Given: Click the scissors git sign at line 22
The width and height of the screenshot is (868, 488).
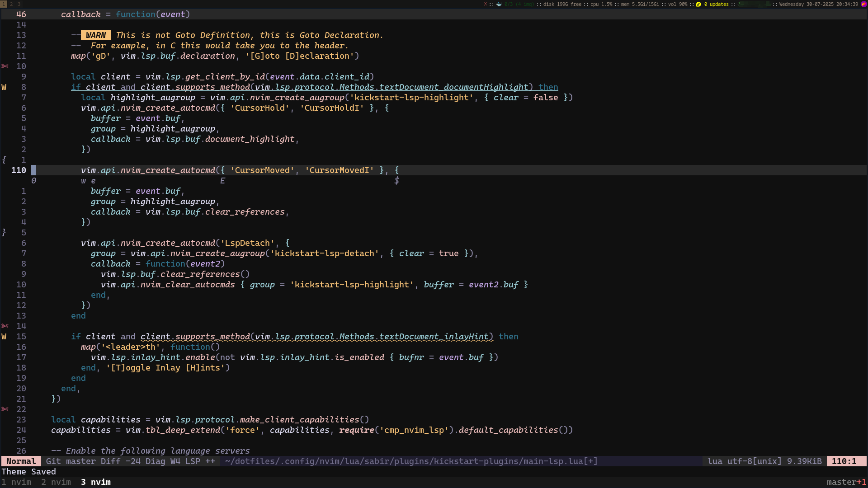Looking at the screenshot, I should click(5, 409).
